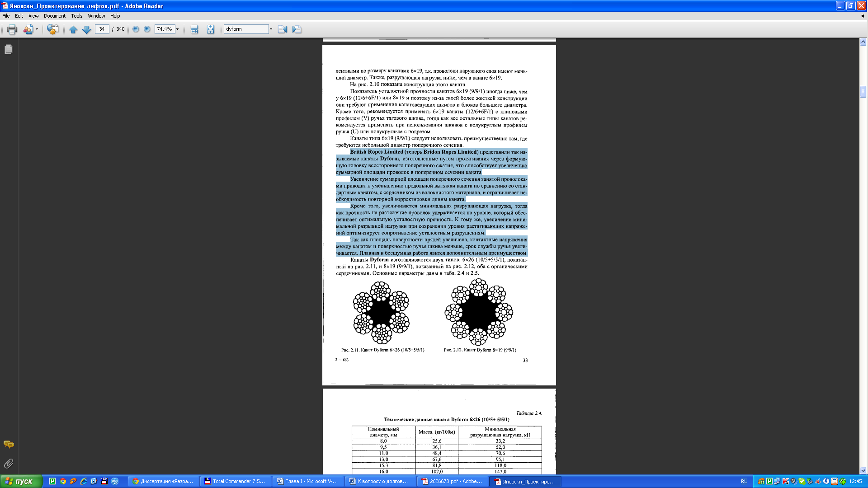The height and width of the screenshot is (488, 868).
Task: Launch Chrome from quick launch bar
Action: pyautogui.click(x=63, y=481)
